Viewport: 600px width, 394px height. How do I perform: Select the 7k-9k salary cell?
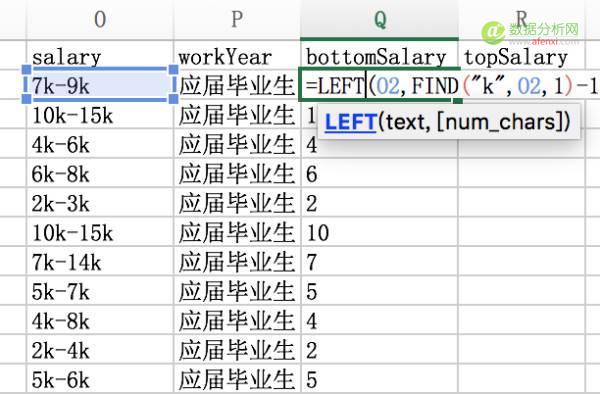(x=100, y=85)
